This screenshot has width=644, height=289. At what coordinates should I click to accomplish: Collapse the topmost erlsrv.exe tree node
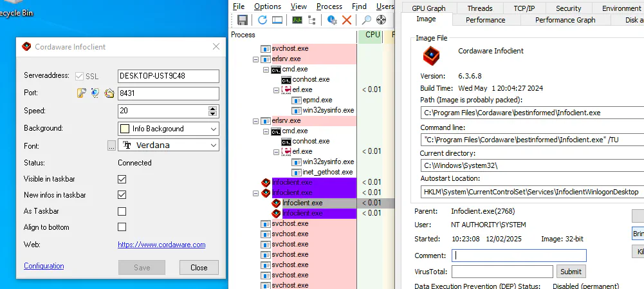(255, 59)
